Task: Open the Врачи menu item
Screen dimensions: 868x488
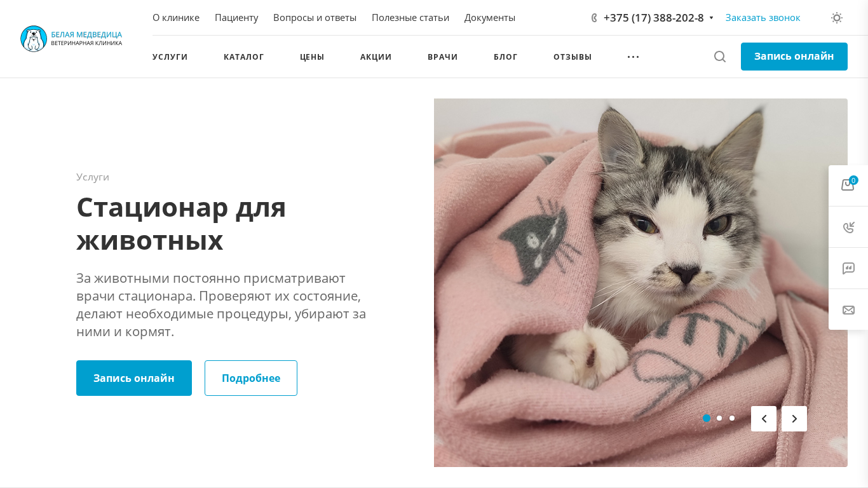Action: 443,57
